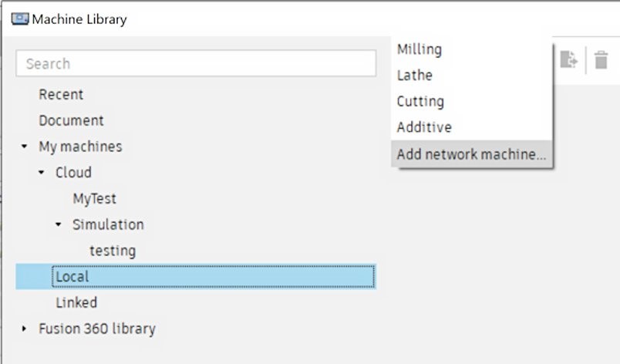Select the testing item under Simulation
The height and width of the screenshot is (364, 620).
(113, 251)
